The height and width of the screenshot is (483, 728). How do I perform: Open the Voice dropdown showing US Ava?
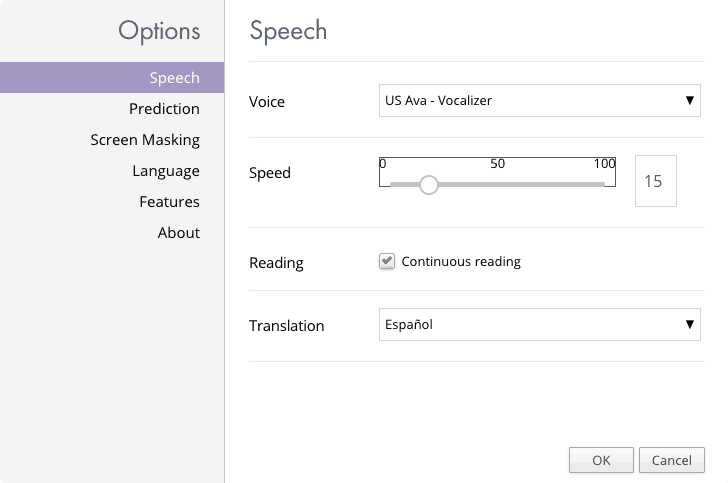[x=540, y=100]
